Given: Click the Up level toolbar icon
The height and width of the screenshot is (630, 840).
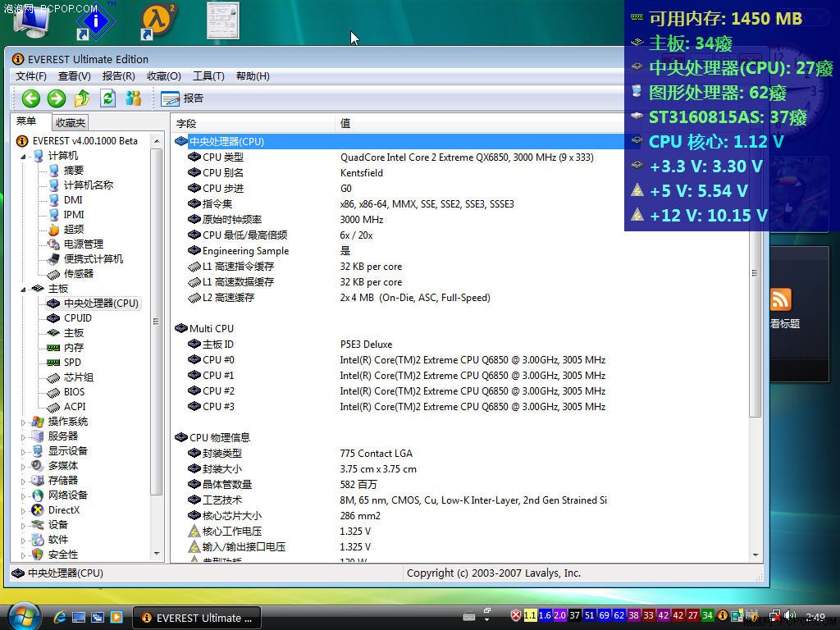Looking at the screenshot, I should point(82,98).
